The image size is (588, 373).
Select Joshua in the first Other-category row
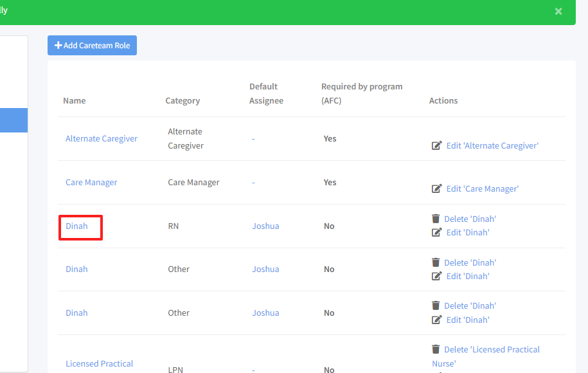tap(265, 269)
